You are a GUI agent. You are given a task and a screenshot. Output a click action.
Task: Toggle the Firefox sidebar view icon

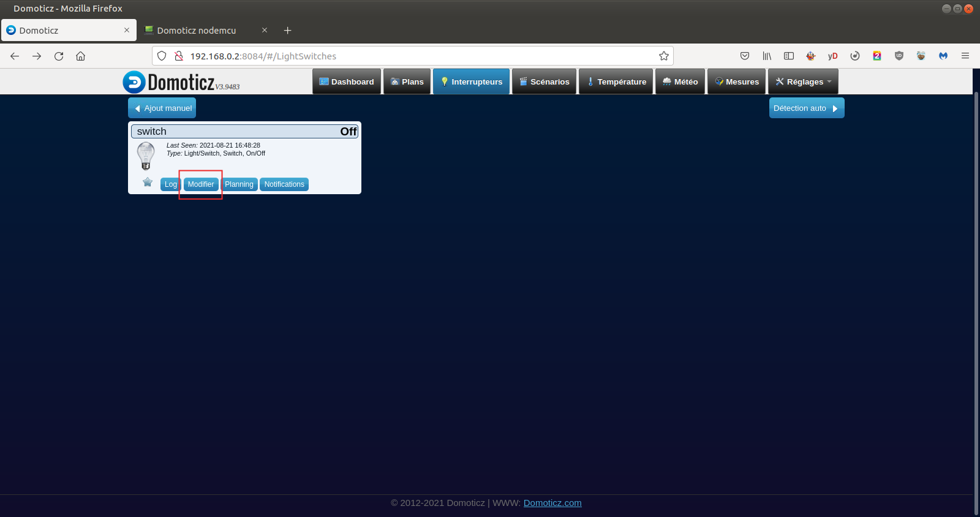(x=789, y=56)
